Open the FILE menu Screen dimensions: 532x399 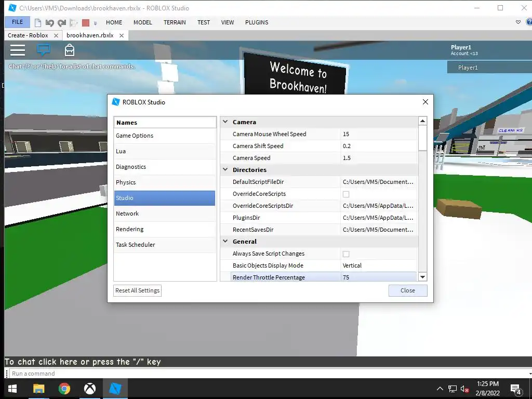coord(17,22)
